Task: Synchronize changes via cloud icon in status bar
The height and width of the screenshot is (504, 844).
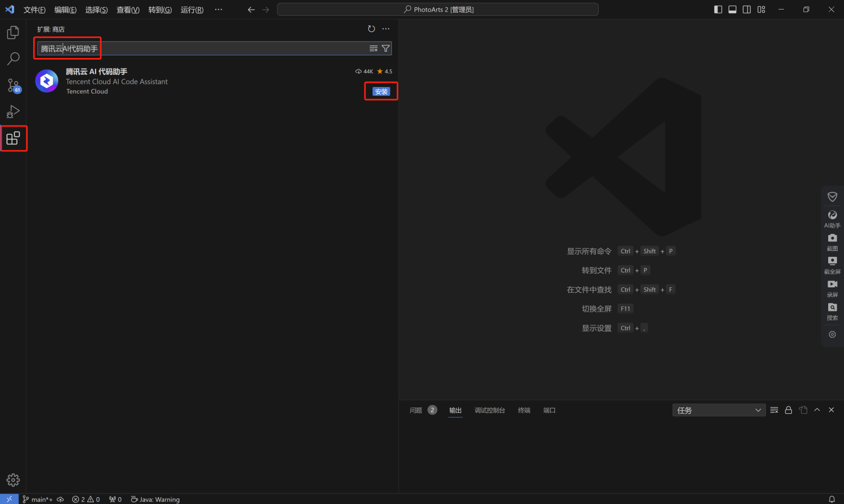Action: click(x=60, y=499)
